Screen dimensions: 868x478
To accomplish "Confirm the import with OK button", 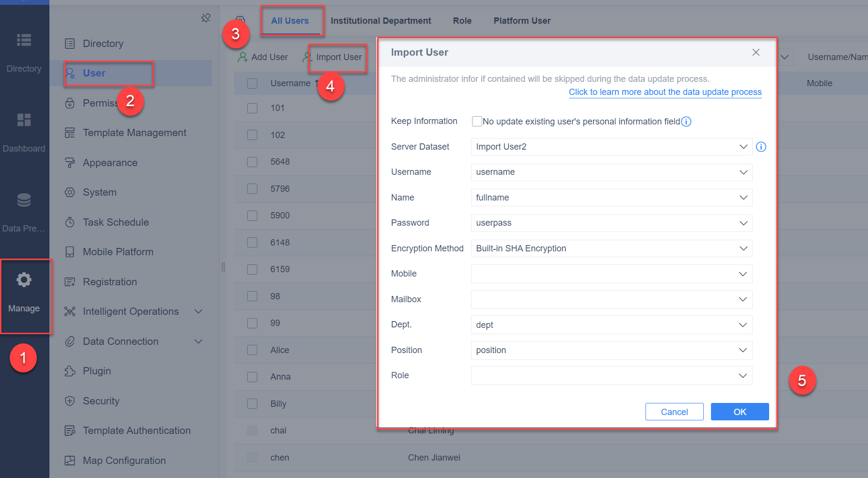I will (x=740, y=412).
